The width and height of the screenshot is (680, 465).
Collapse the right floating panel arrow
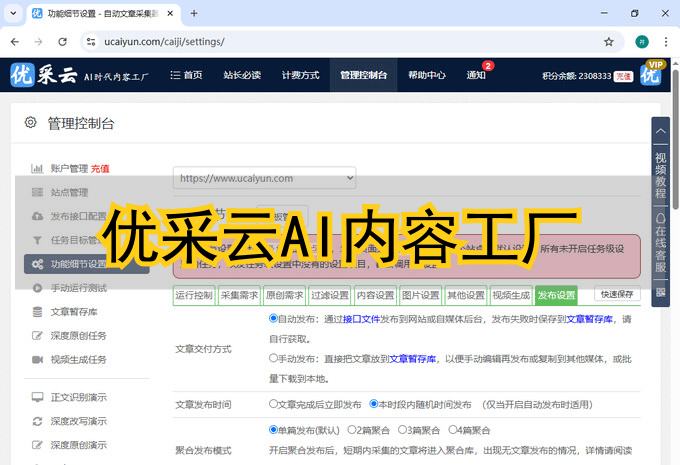pyautogui.click(x=660, y=131)
